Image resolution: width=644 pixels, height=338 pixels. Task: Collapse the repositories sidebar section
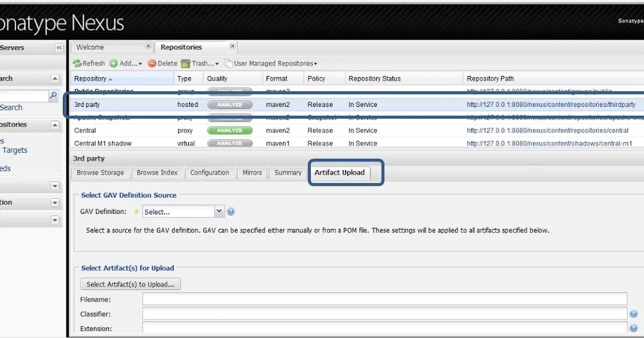click(55, 124)
